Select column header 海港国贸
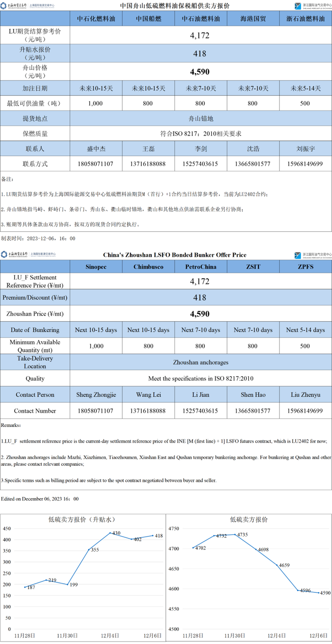The height and width of the screenshot is (644, 332). tap(253, 19)
